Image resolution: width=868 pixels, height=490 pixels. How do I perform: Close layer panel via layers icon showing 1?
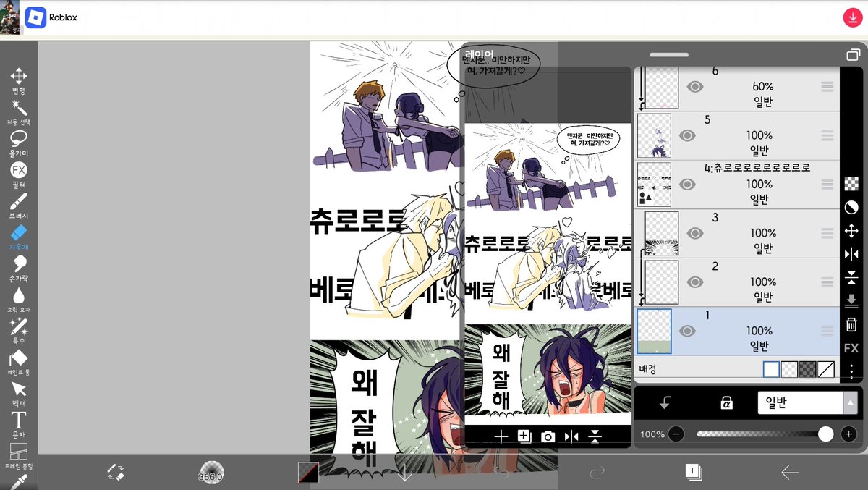click(694, 473)
